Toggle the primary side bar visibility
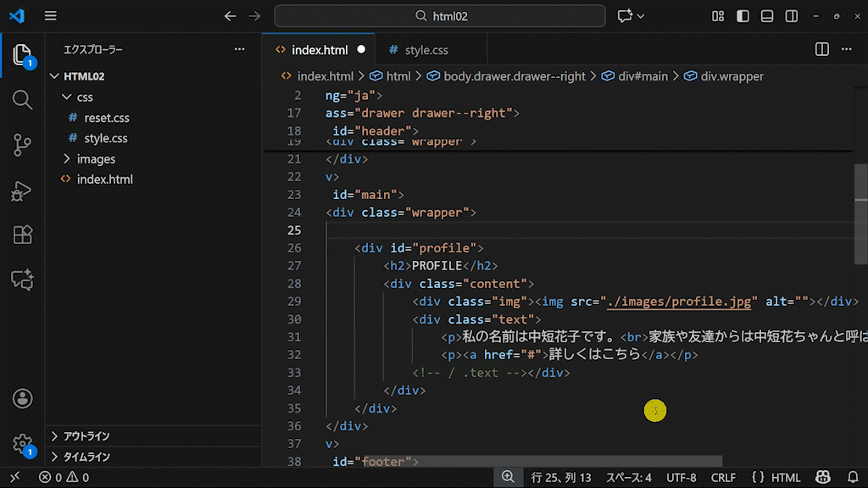Viewport: 868px width, 488px height. pos(743,16)
